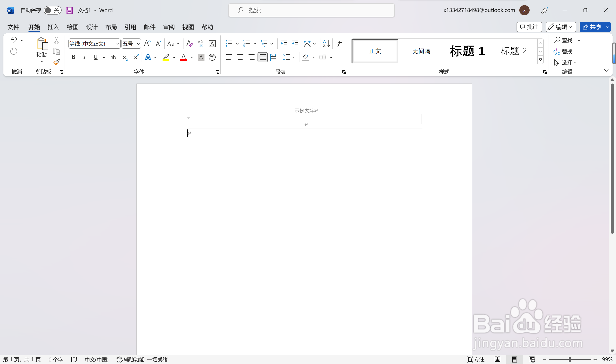Select the Format Painter brush

pos(56,62)
